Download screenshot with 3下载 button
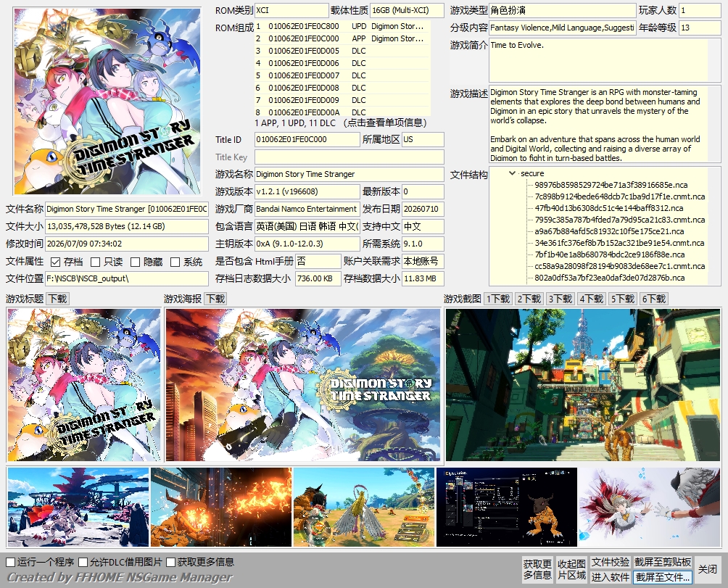 click(561, 299)
